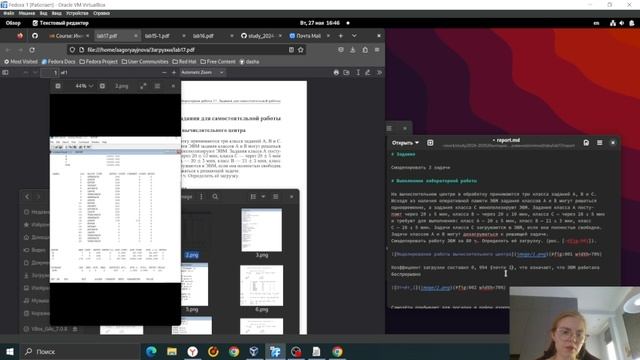
Task: Open the Справка menu of VirtualBox
Action: point(101,13)
